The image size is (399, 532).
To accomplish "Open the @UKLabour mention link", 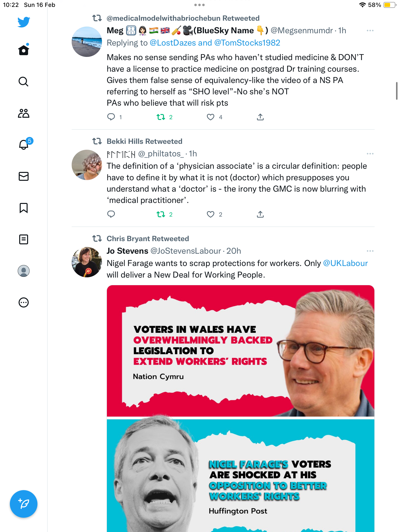I will click(x=345, y=263).
